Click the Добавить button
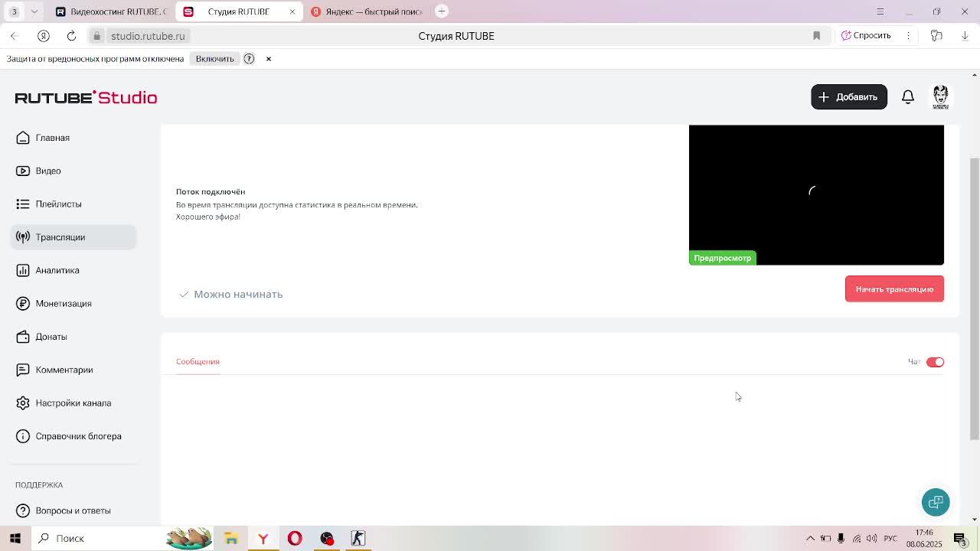980x551 pixels. pyautogui.click(x=849, y=97)
